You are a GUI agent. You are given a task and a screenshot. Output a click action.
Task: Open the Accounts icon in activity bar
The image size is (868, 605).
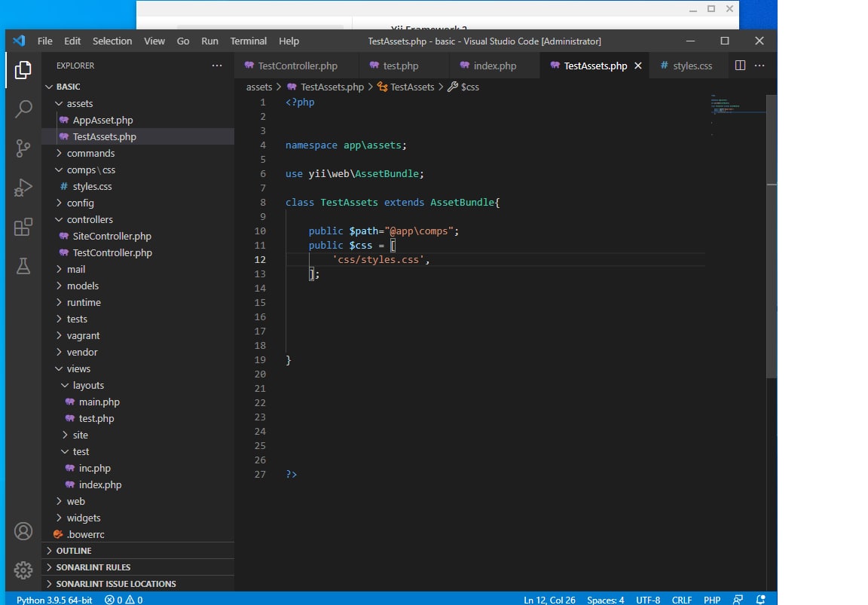pyautogui.click(x=23, y=531)
